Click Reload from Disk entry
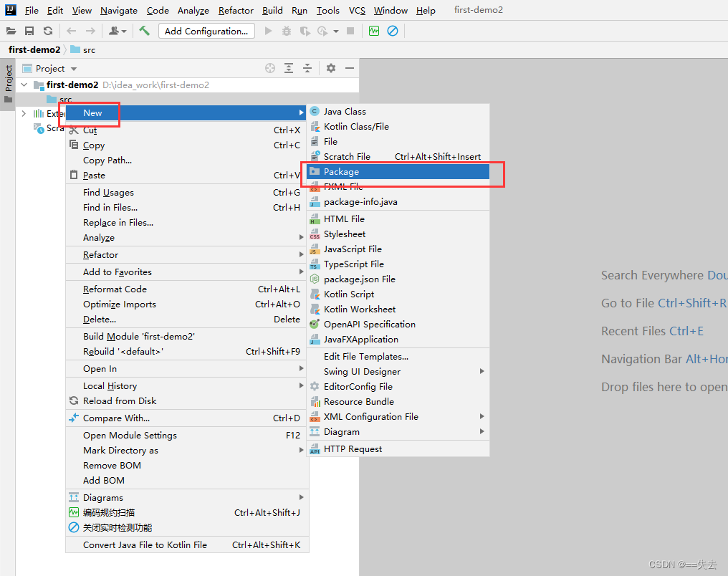 click(x=186, y=400)
